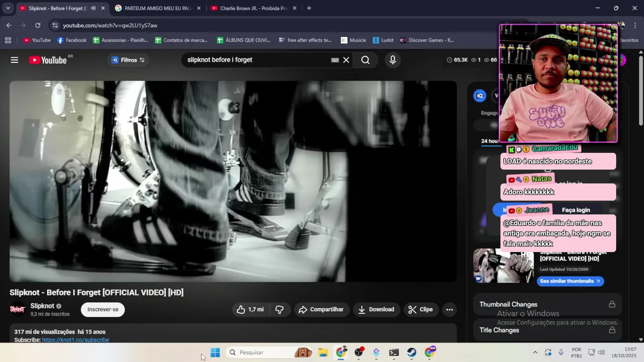The image size is (644, 362).
Task: Open the knot1.co/subscribe link
Action: click(75, 340)
